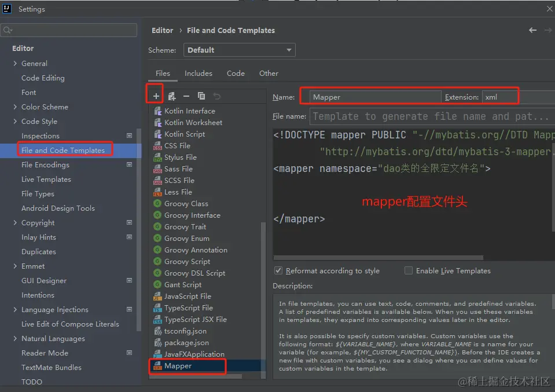
Task: Click the Editor breadcrumb link
Action: 163,31
